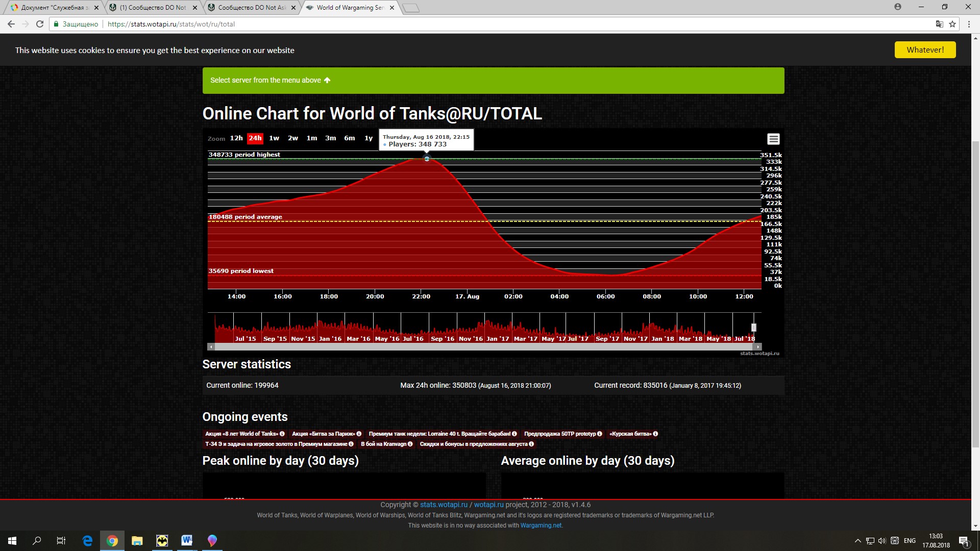Open File Explorer from taskbar

[x=137, y=541]
